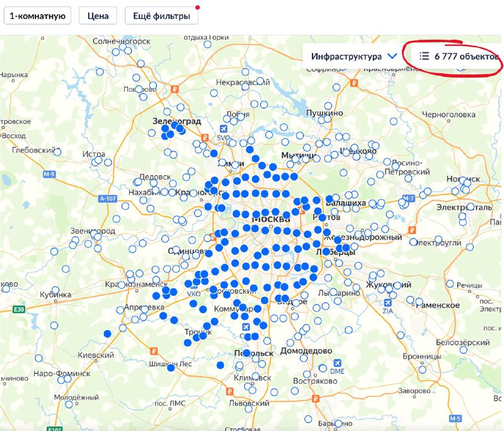Click the SVO airport icon

(223, 129)
